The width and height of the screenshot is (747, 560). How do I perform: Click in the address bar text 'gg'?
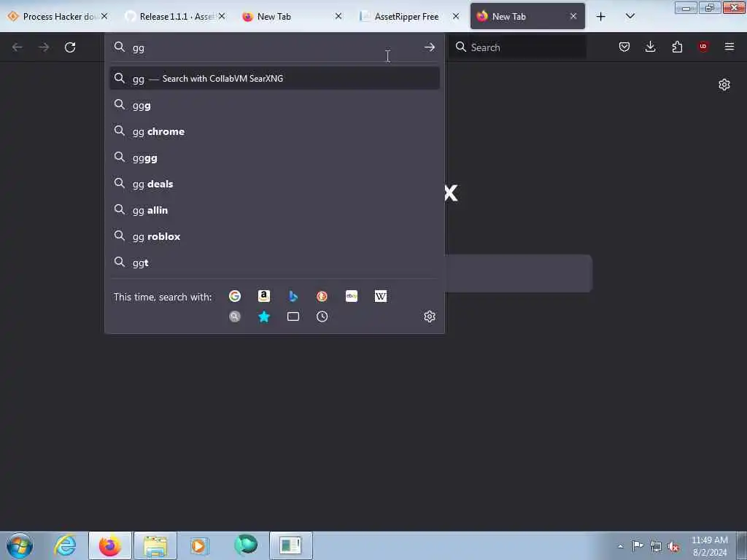138,48
